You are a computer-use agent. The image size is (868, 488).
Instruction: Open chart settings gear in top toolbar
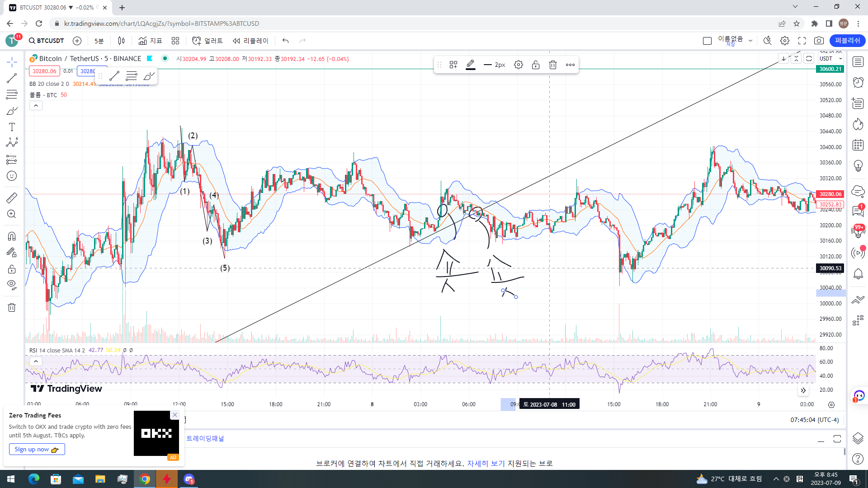(x=785, y=41)
